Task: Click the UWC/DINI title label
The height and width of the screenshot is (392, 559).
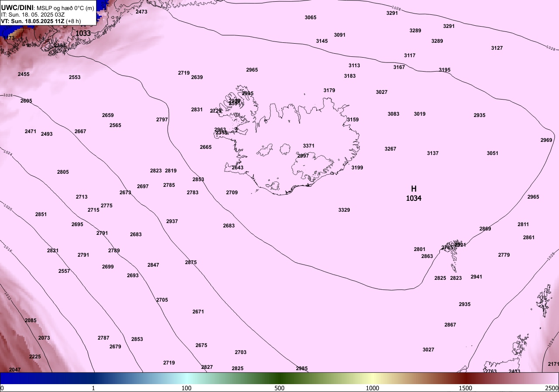Action: click(x=17, y=7)
